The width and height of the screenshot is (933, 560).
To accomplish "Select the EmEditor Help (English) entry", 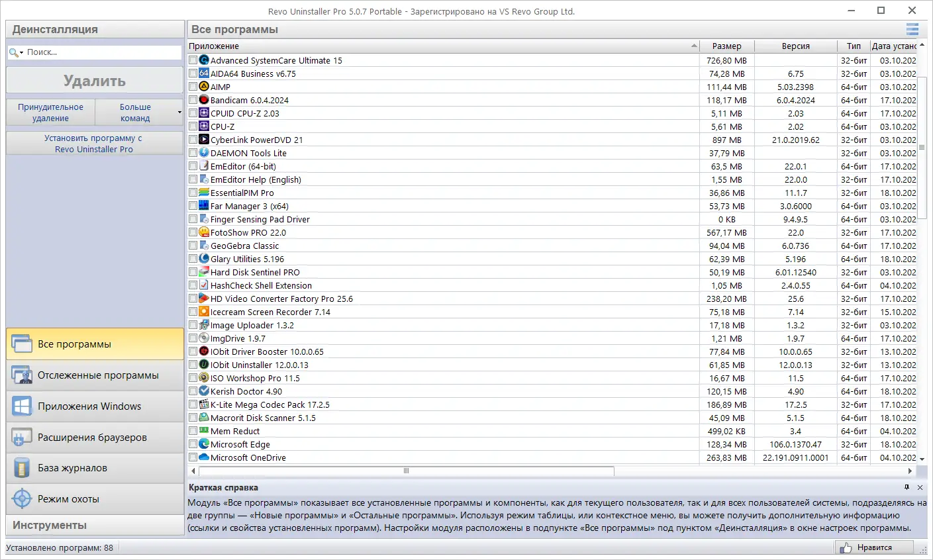I will pyautogui.click(x=256, y=179).
